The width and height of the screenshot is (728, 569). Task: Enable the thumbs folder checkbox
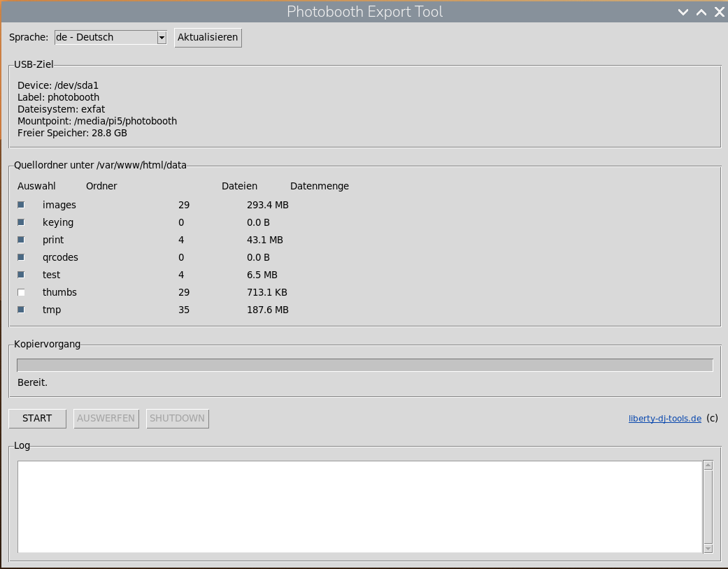21,292
